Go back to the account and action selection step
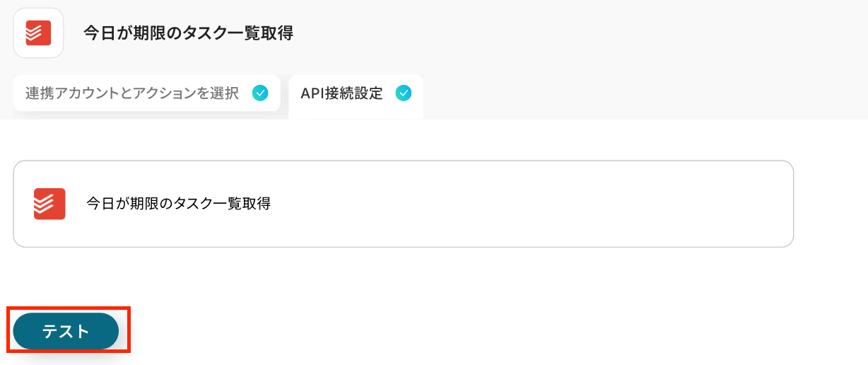The height and width of the screenshot is (365, 868). click(132, 93)
